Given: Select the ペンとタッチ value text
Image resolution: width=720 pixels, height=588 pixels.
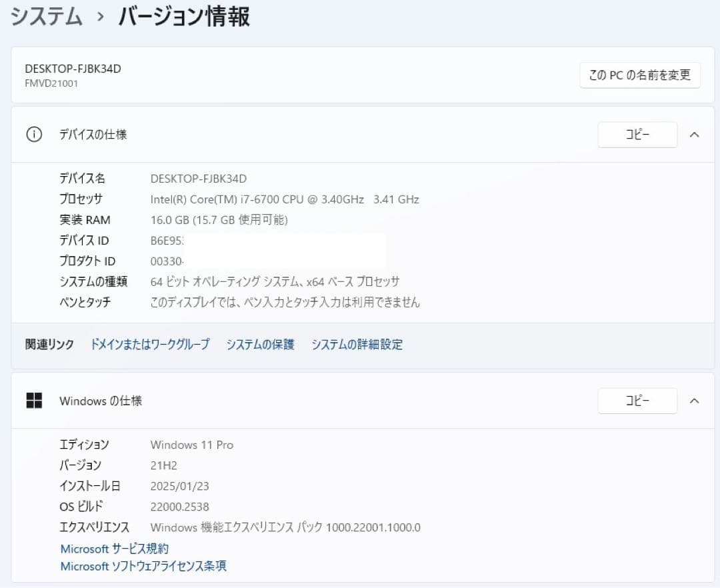Looking at the screenshot, I should coord(285,302).
